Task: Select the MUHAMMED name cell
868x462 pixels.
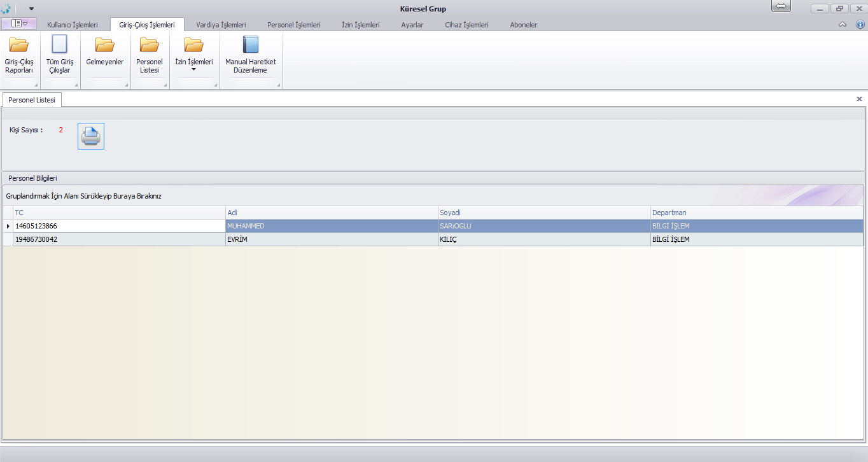Action: click(332, 226)
